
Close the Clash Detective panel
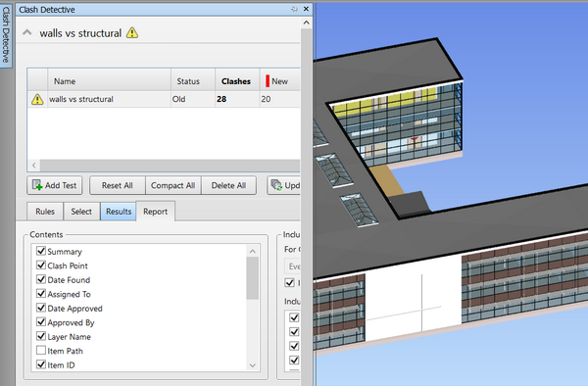306,9
